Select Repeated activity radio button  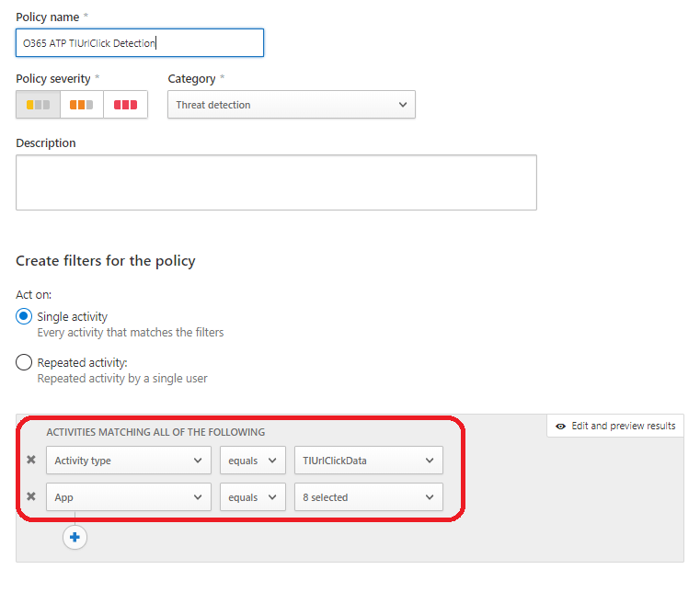(x=25, y=362)
